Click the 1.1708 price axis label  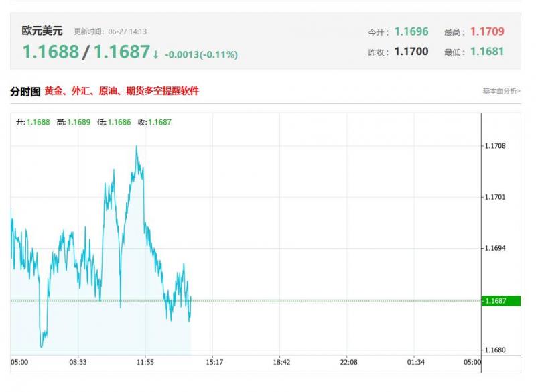click(x=495, y=146)
